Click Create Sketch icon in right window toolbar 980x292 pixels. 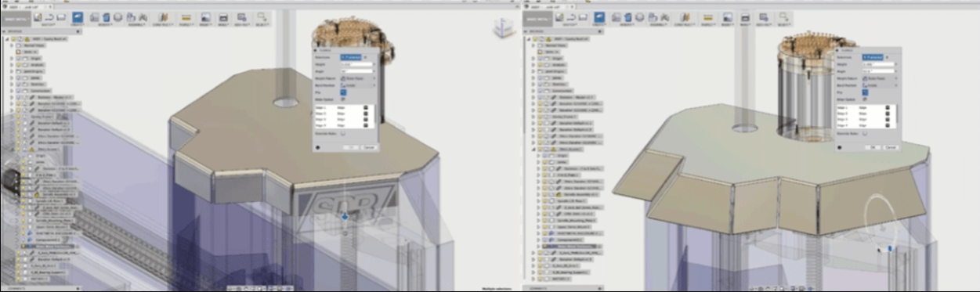[559, 17]
